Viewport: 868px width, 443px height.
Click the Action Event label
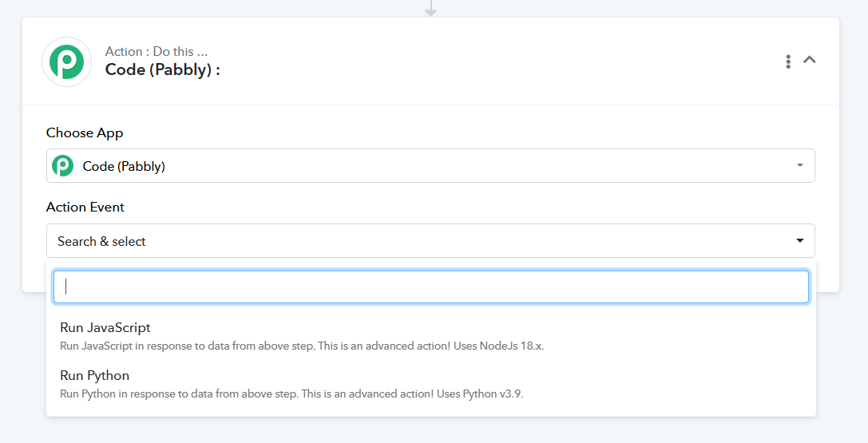pyautogui.click(x=85, y=207)
